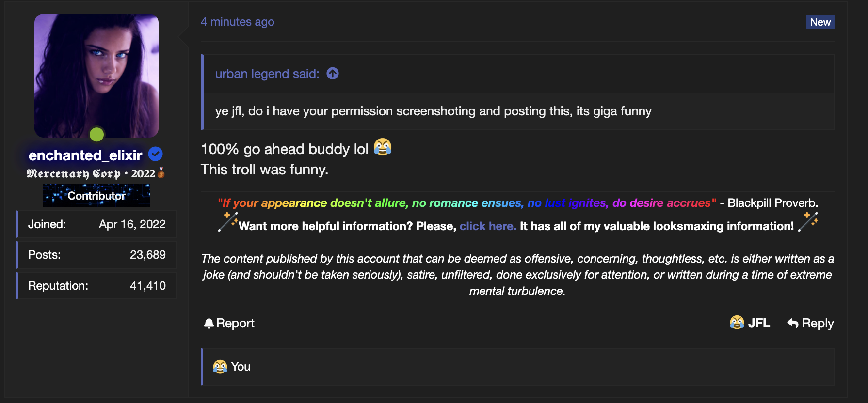Click the green online status dot
Image resolution: width=868 pixels, height=403 pixels.
tap(97, 134)
